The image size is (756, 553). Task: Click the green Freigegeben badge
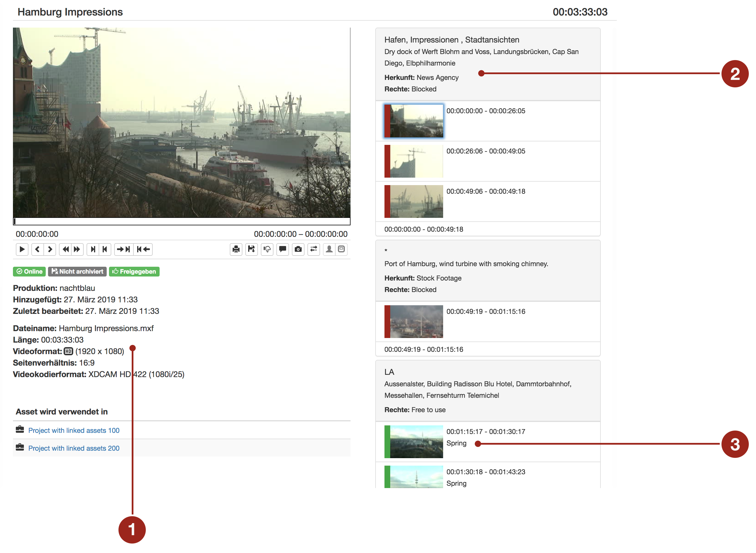pyautogui.click(x=134, y=272)
